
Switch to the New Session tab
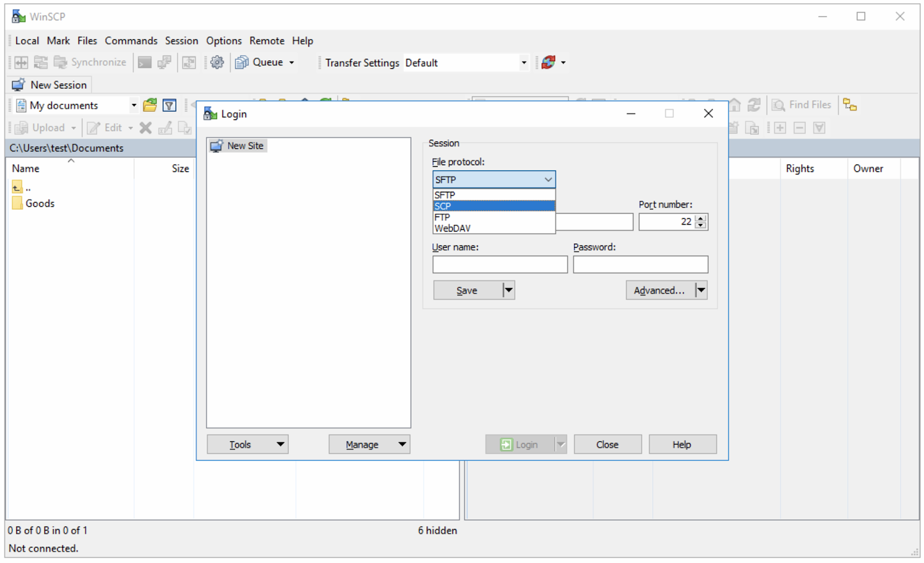click(x=50, y=85)
